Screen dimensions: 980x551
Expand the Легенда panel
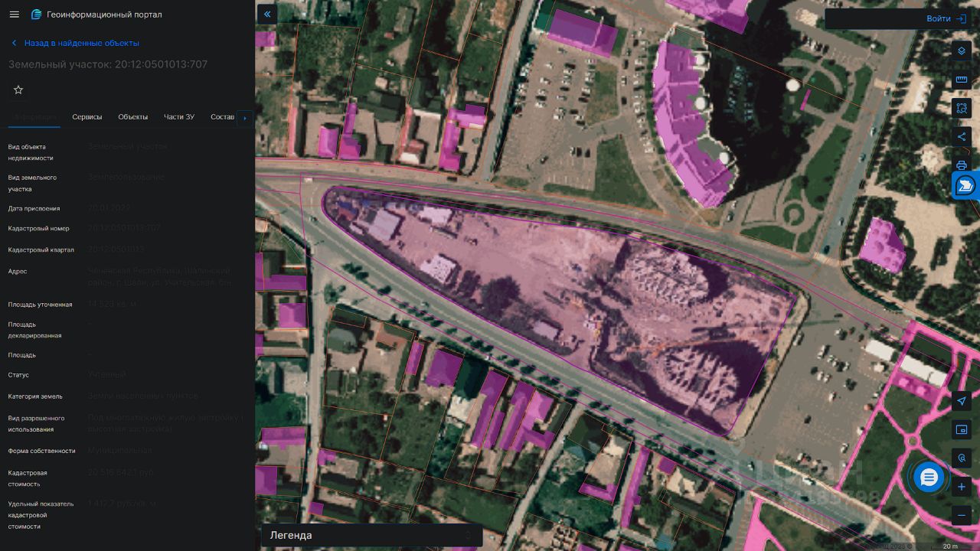point(372,536)
